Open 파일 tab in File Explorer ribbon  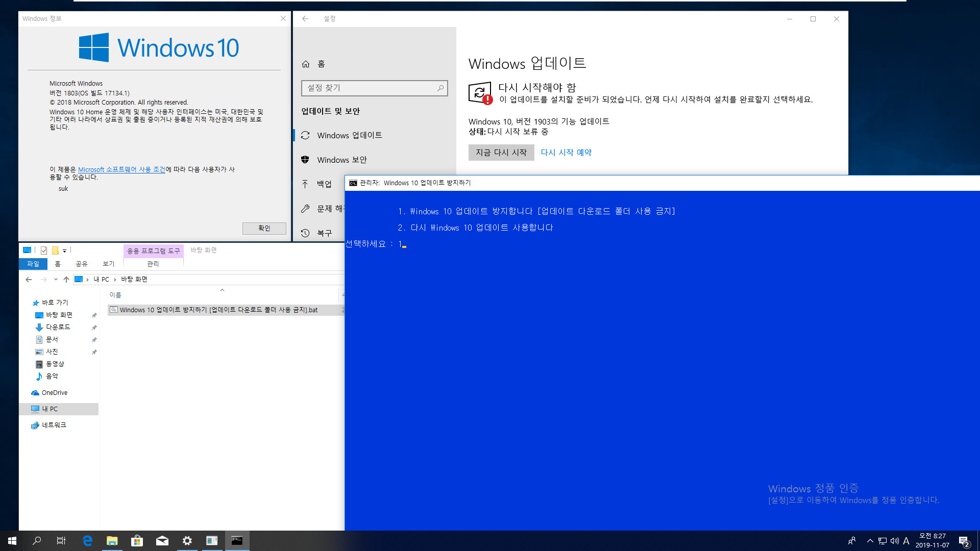click(33, 264)
